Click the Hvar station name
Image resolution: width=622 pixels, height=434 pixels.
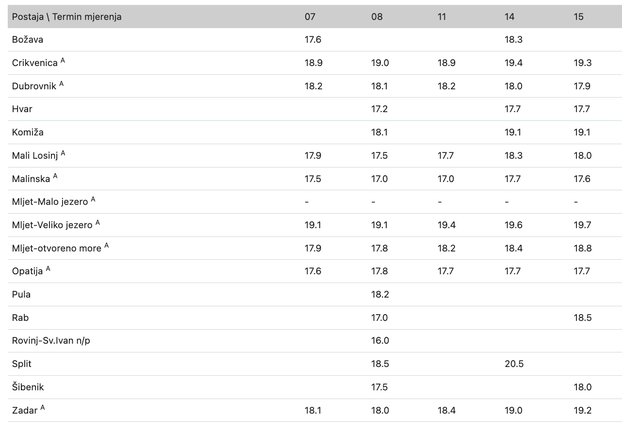(21, 108)
